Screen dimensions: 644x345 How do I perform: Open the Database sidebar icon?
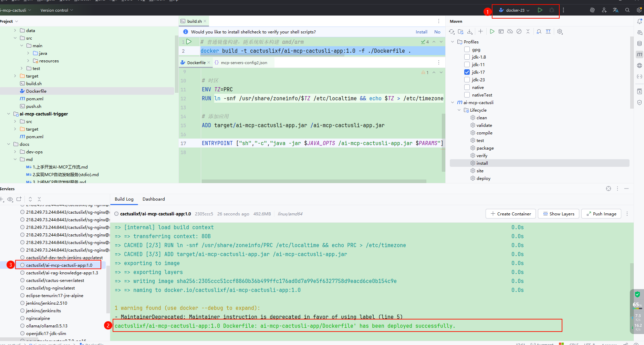[640, 43]
